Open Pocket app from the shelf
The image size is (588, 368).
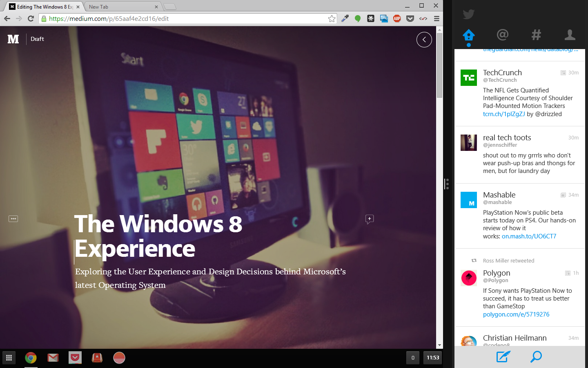[75, 358]
